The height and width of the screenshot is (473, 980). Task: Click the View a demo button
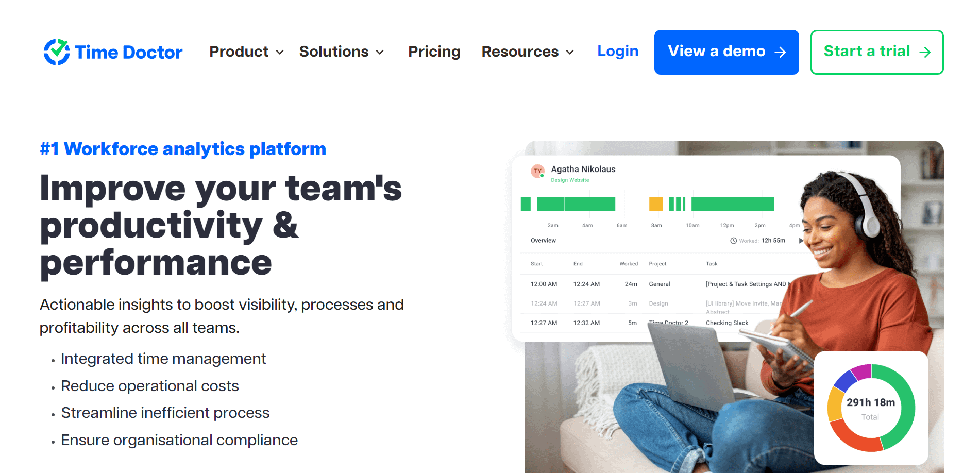point(726,52)
